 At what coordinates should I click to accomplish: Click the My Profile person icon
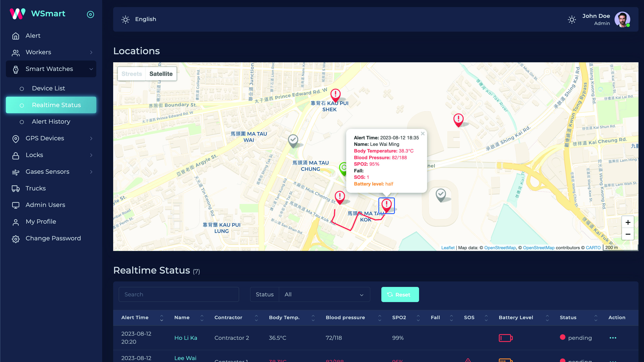coord(16,222)
